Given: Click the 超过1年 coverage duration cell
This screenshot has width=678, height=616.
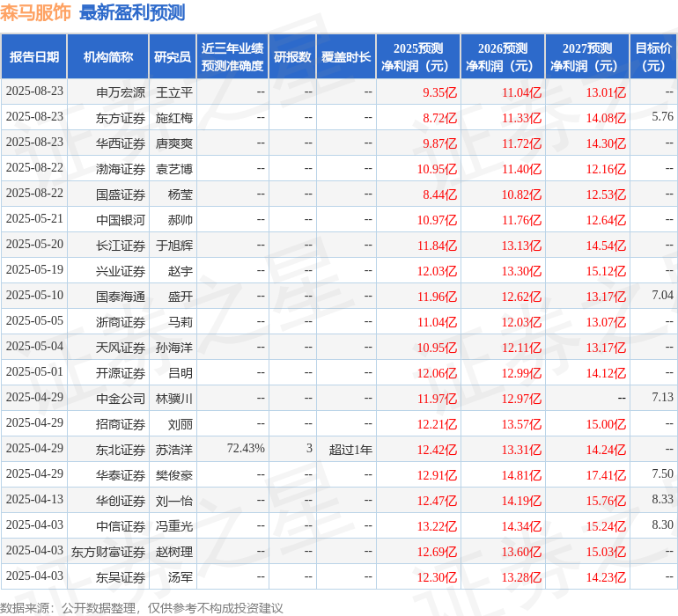Looking at the screenshot, I should point(350,450).
